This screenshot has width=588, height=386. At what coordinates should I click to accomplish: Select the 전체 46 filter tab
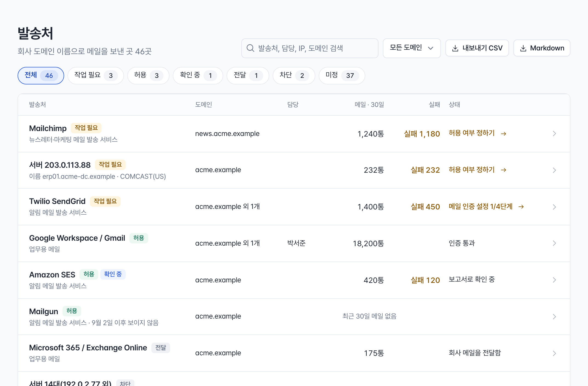[x=41, y=75]
